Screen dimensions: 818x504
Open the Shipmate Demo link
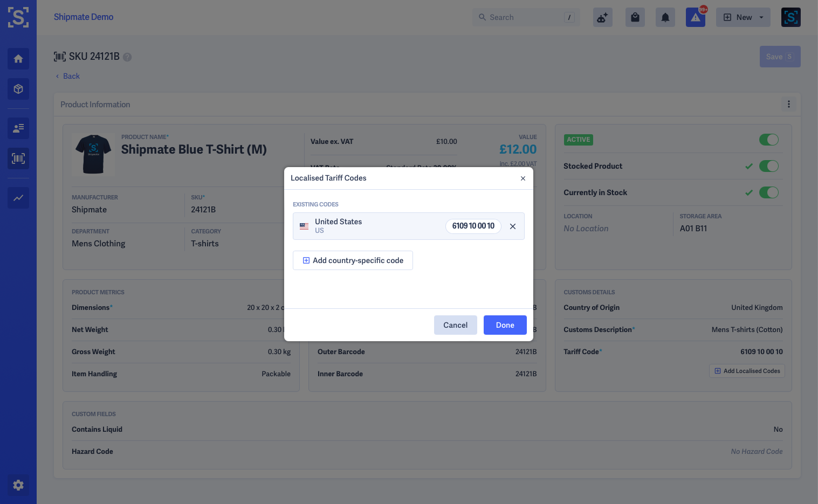[84, 17]
